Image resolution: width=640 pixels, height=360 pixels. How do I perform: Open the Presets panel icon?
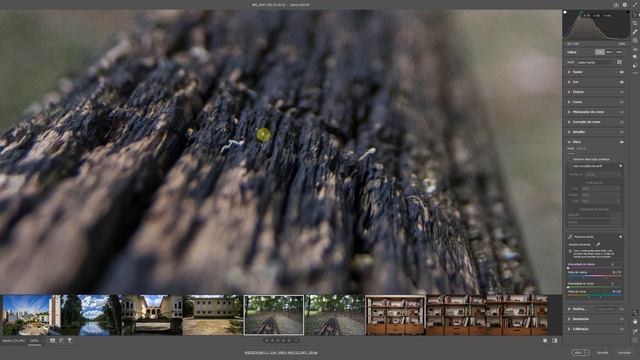click(x=635, y=65)
